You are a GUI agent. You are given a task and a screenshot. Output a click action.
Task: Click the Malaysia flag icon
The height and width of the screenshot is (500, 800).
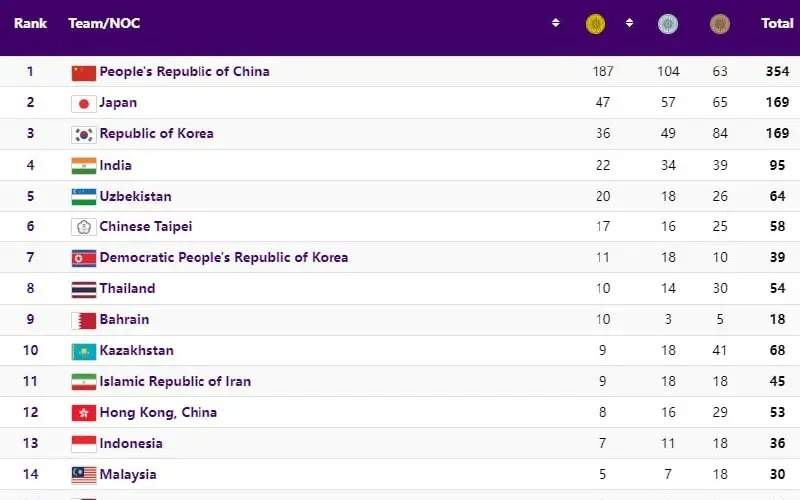pos(84,475)
